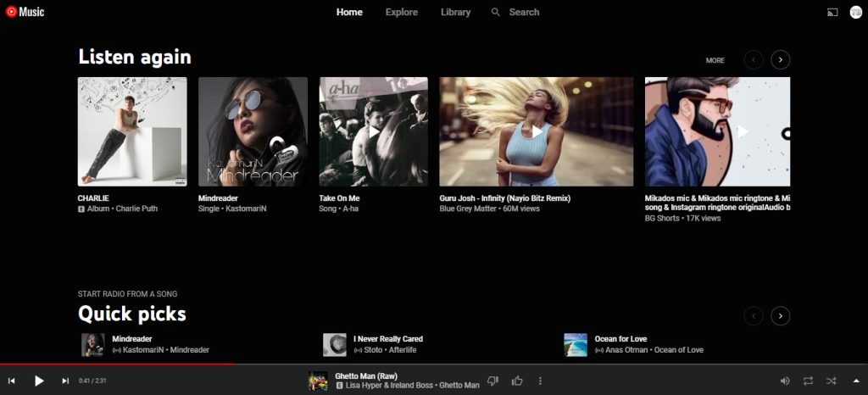This screenshot has height=395, width=868.
Task: Open BG Shorts channel link
Action: tap(662, 219)
